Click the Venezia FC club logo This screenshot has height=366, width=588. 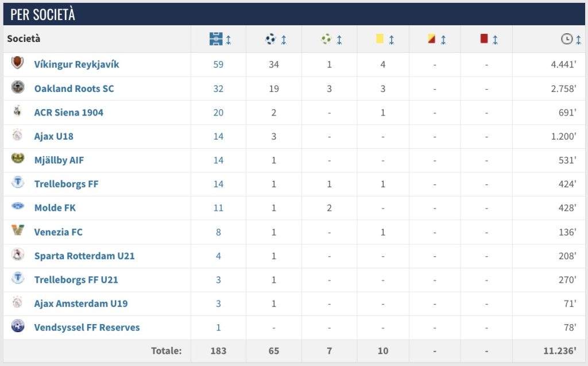18,232
